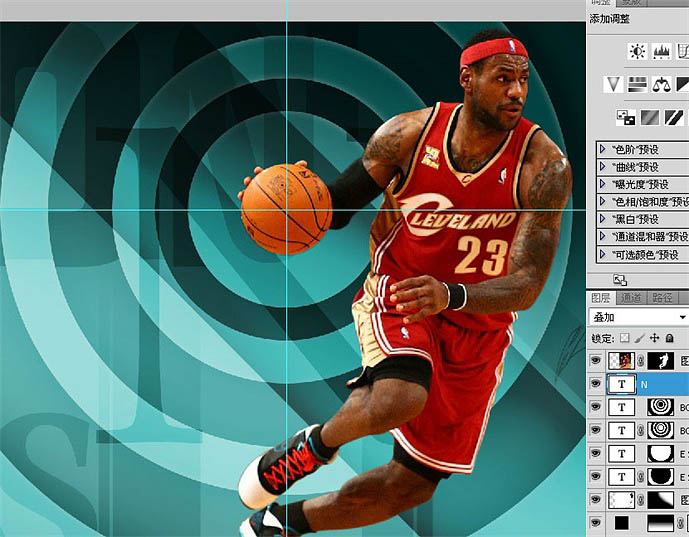Screen dimensions: 689x537
Task: Add a Black & White adjustment icon
Action: [x=682, y=84]
